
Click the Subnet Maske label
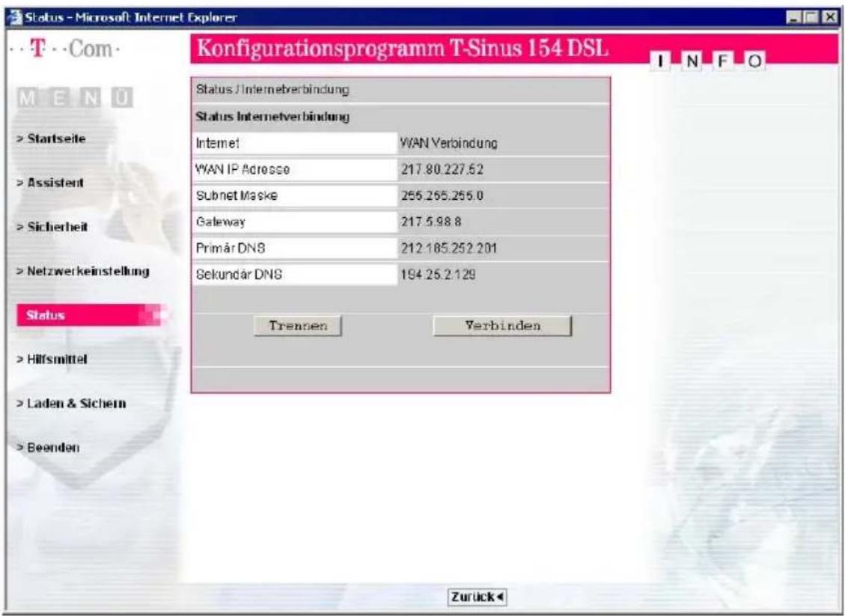coord(237,195)
